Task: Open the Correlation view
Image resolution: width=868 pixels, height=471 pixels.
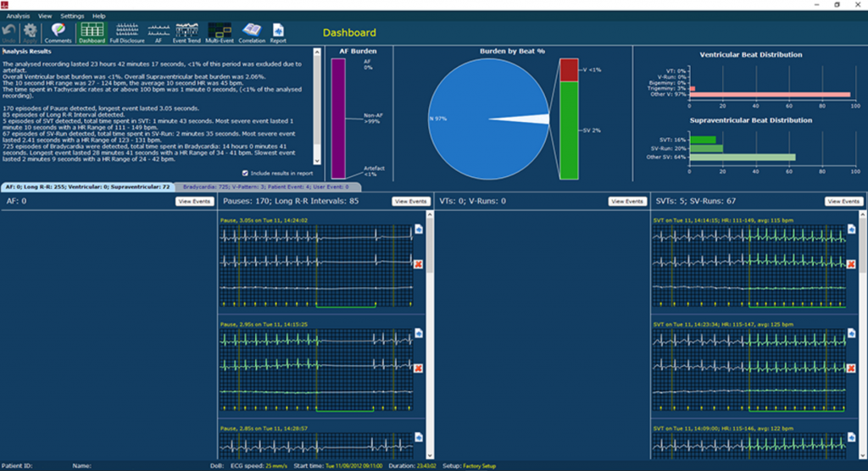Action: coord(251,33)
